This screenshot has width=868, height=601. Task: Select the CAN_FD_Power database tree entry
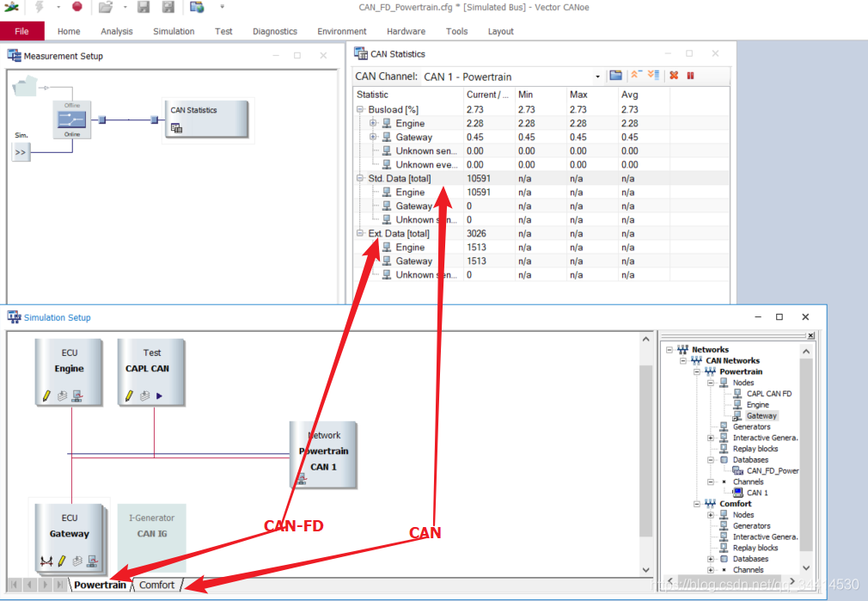pyautogui.click(x=773, y=471)
